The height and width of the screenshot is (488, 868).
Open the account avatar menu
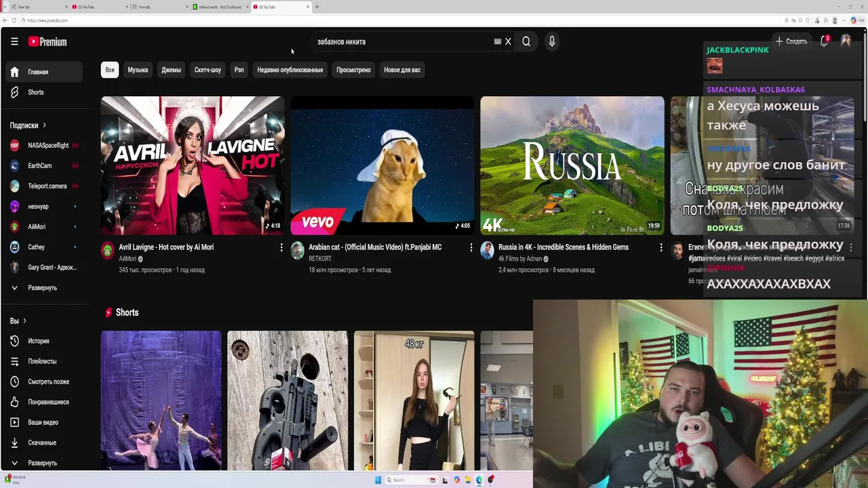[x=846, y=41]
